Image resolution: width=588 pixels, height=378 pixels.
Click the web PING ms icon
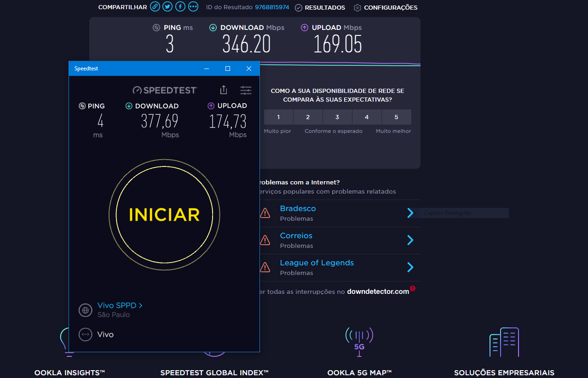156,28
